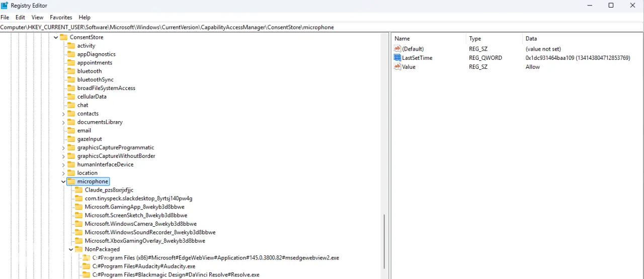Open the Favorites menu

[61, 17]
